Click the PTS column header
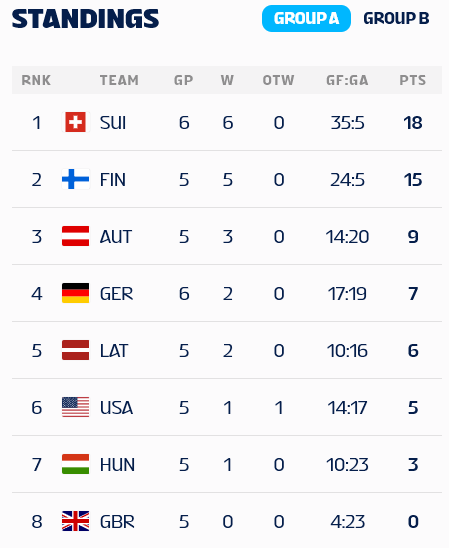Image resolution: width=449 pixels, height=548 pixels. (x=413, y=80)
